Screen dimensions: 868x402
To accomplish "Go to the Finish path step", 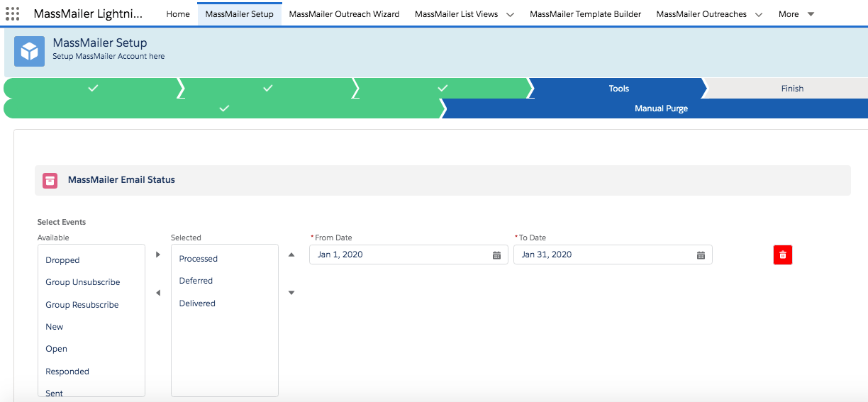I will coord(792,89).
